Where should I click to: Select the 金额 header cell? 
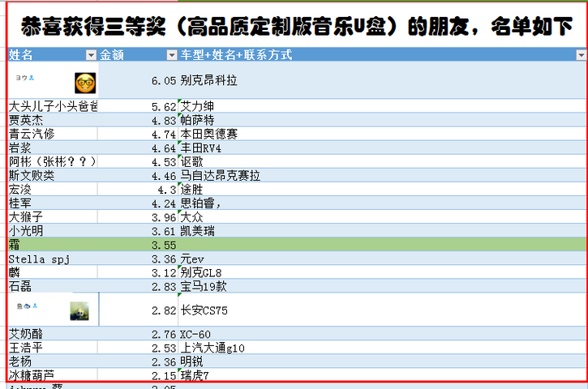(138, 55)
